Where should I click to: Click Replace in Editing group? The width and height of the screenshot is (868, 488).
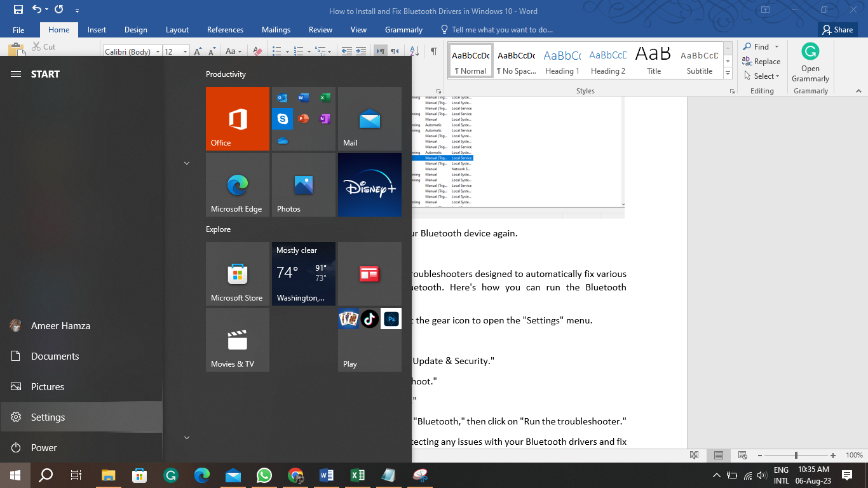tap(761, 62)
